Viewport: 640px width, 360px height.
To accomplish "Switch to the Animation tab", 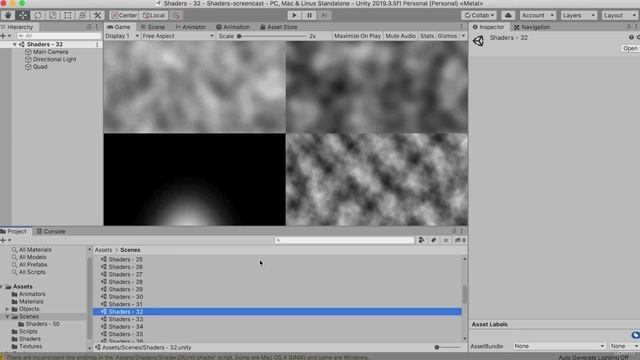I will [233, 27].
